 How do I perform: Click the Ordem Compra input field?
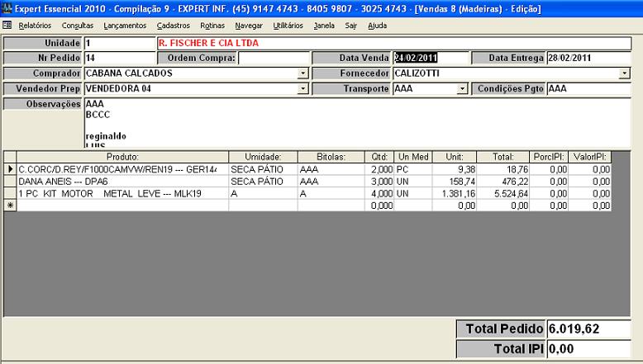(x=272, y=59)
